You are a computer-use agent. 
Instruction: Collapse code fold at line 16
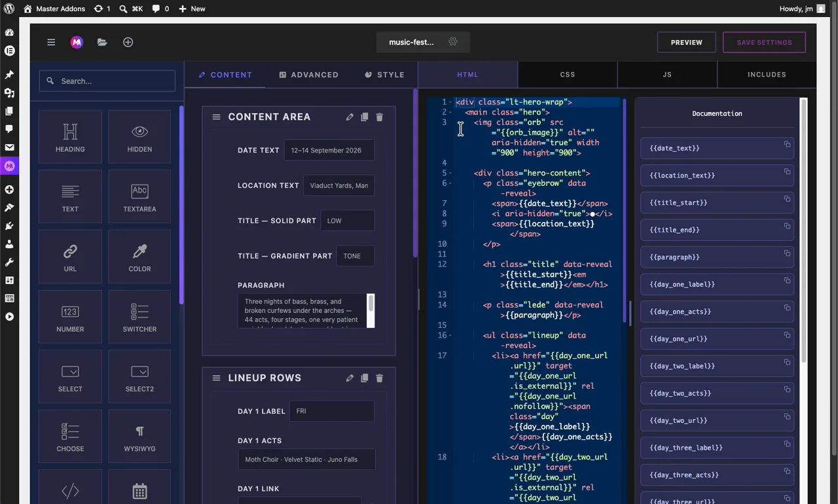[450, 335]
